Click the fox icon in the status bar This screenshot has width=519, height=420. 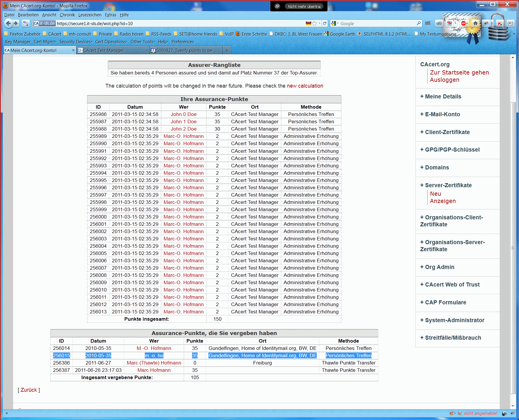[452, 413]
